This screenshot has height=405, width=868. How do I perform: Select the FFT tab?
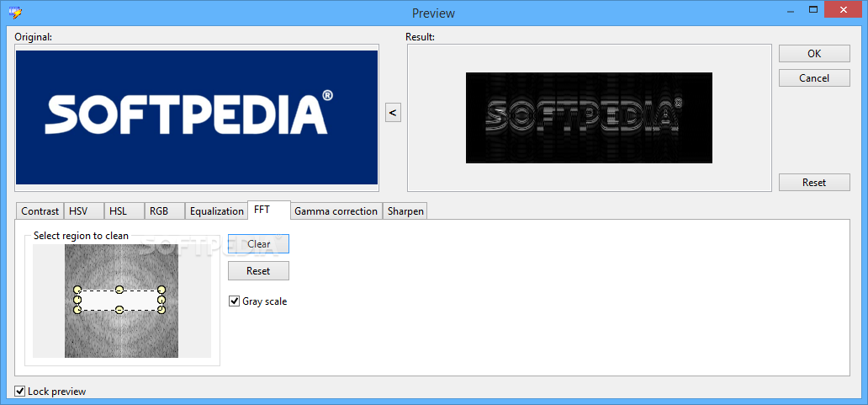point(269,210)
